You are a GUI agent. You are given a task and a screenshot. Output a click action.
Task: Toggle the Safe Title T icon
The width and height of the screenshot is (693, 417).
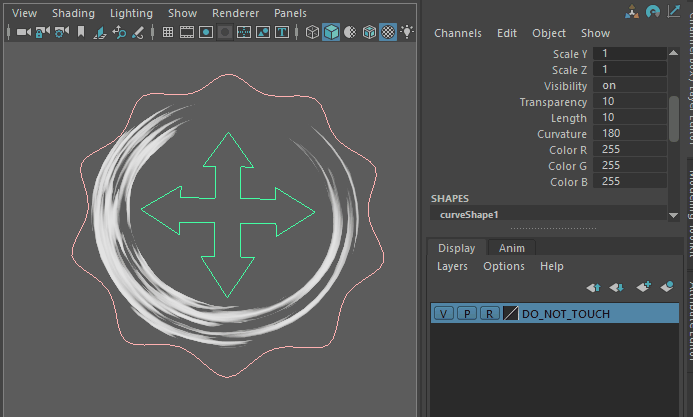point(282,32)
